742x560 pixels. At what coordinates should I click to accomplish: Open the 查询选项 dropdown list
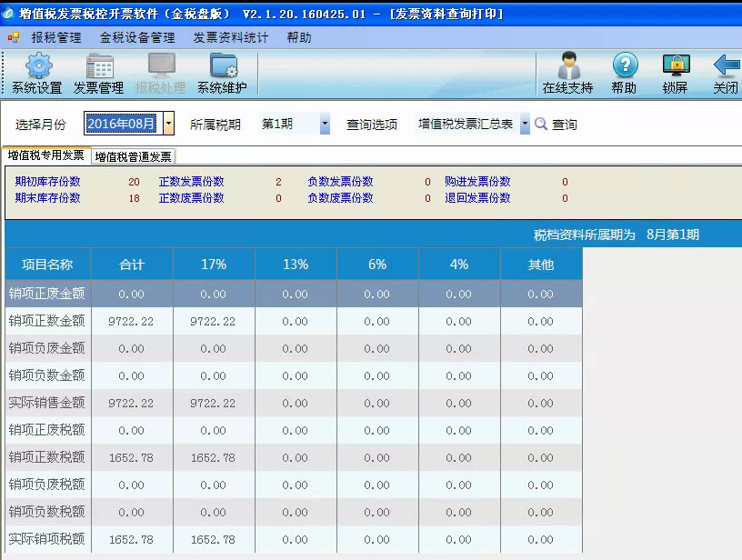(x=525, y=124)
